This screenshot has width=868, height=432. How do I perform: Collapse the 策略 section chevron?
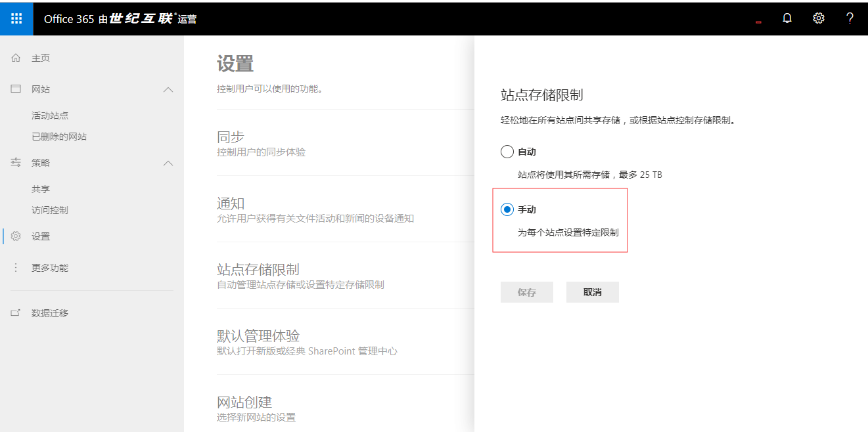click(168, 163)
